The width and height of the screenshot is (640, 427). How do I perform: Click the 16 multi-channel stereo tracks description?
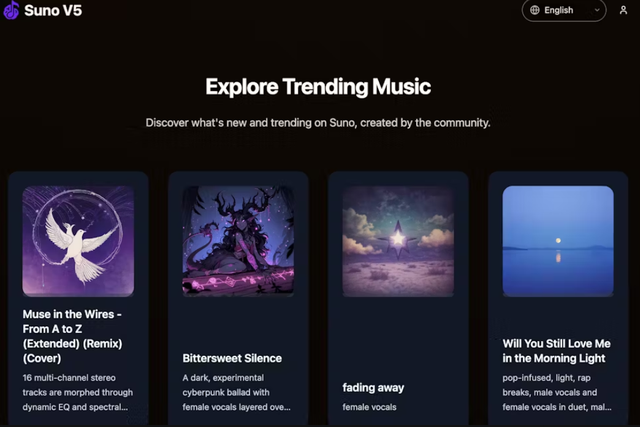(x=78, y=392)
